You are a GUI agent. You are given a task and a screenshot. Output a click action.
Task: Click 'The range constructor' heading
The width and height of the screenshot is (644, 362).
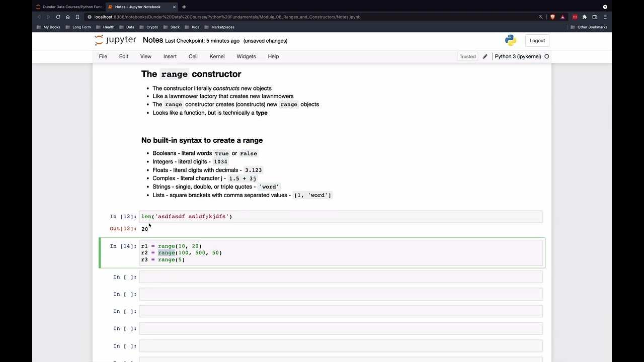[191, 74]
